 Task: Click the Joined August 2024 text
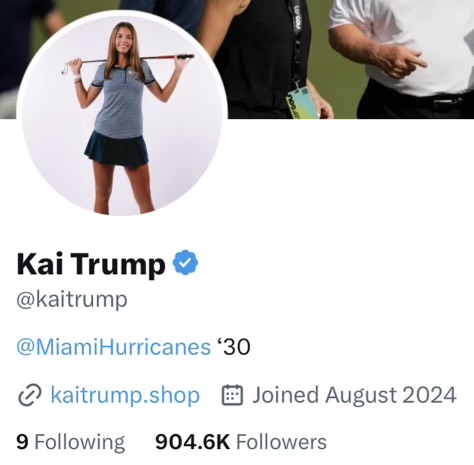[354, 395]
